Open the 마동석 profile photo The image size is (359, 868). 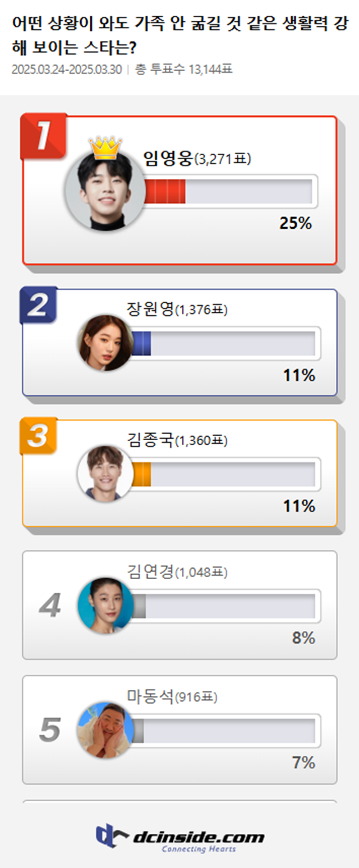[x=104, y=730]
